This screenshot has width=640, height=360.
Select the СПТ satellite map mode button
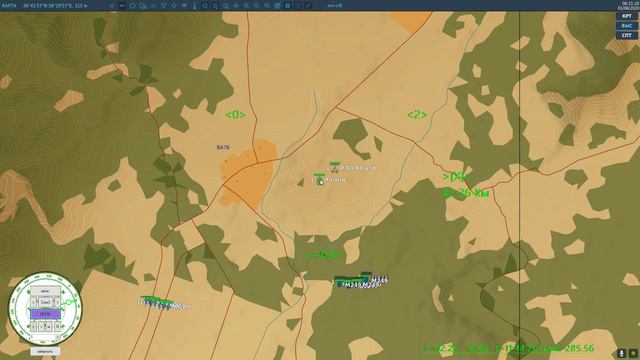click(627, 36)
